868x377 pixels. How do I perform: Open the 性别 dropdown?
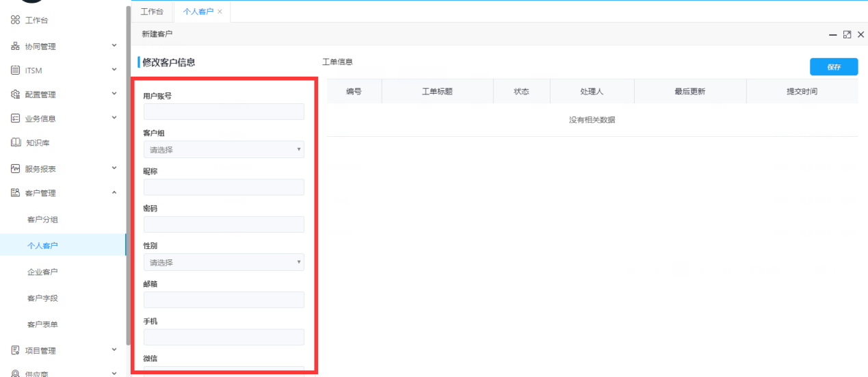(224, 262)
